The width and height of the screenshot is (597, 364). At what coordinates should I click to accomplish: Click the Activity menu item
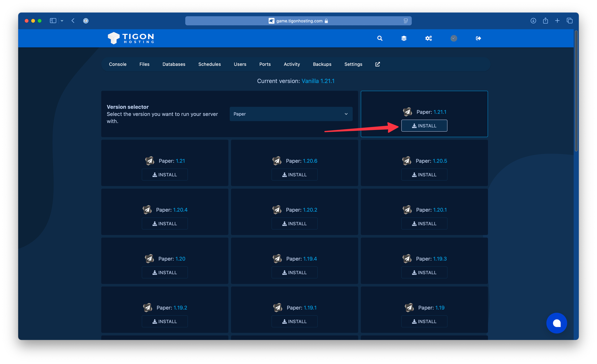[x=292, y=64]
